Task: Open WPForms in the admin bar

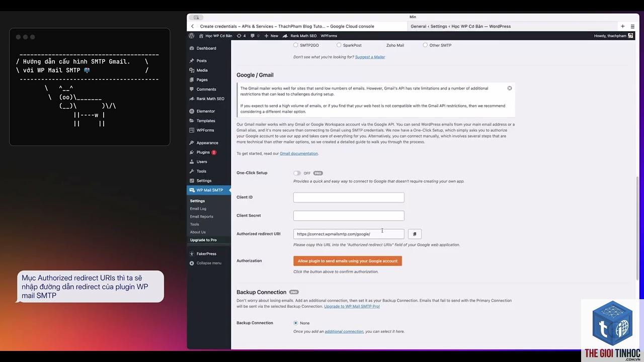Action: 329,36
